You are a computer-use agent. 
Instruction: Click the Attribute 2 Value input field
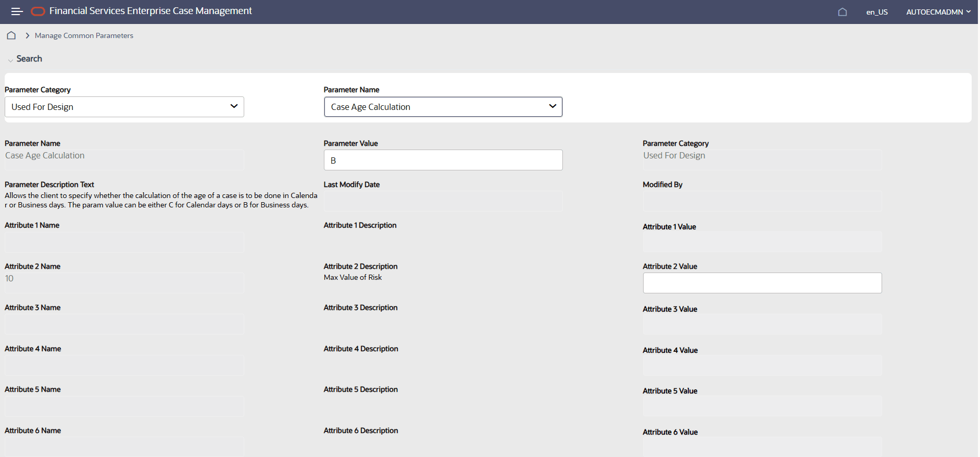point(762,283)
